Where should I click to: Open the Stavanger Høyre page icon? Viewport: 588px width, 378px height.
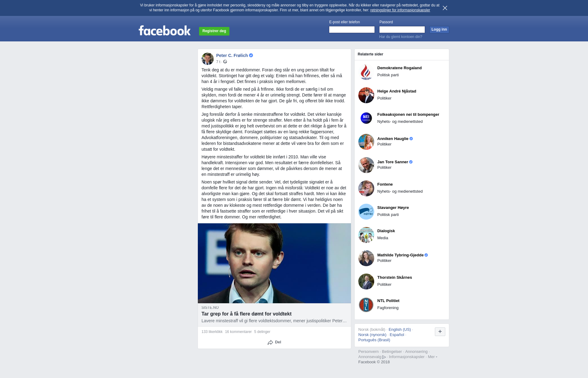[x=366, y=212]
